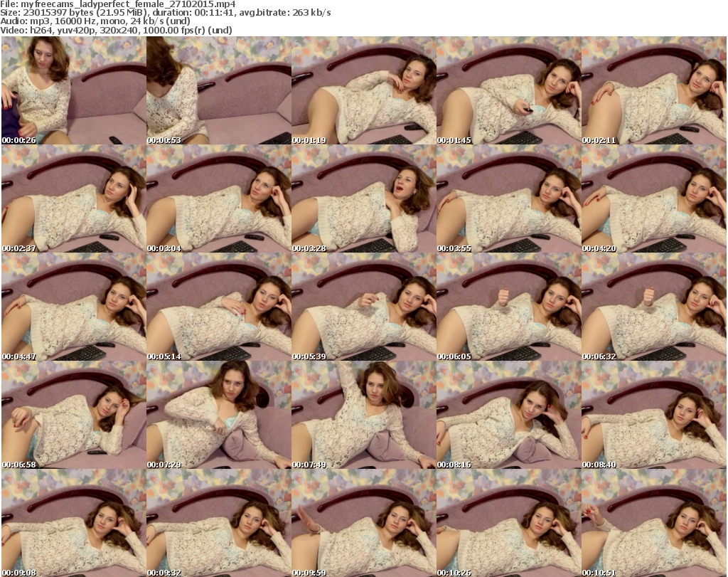This screenshot has width=728, height=577.
Task: Choose the thumbnail marked 00:02:11
Action: tap(654, 90)
